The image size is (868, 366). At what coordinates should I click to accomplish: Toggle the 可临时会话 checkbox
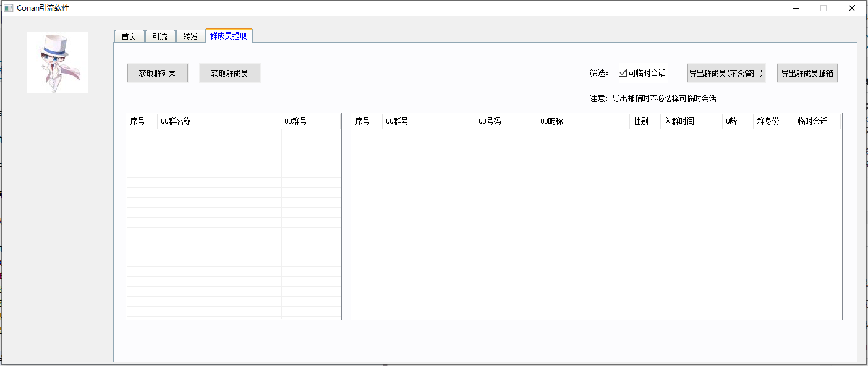(623, 73)
